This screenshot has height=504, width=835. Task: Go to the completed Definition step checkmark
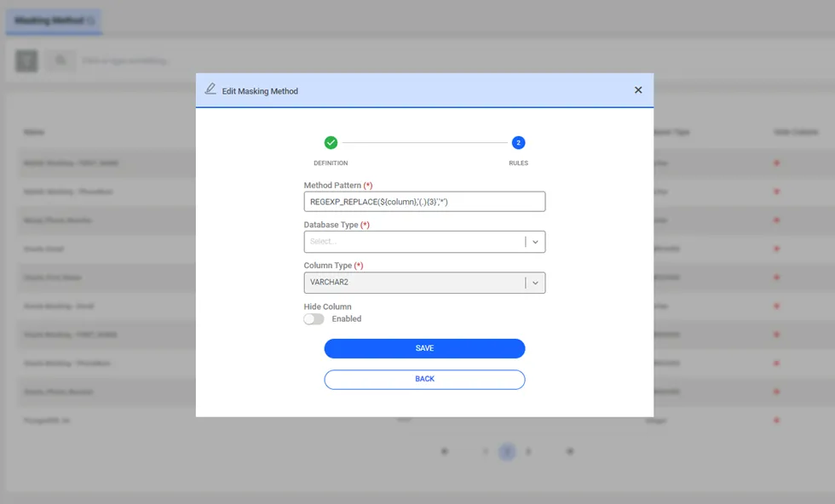pyautogui.click(x=331, y=143)
